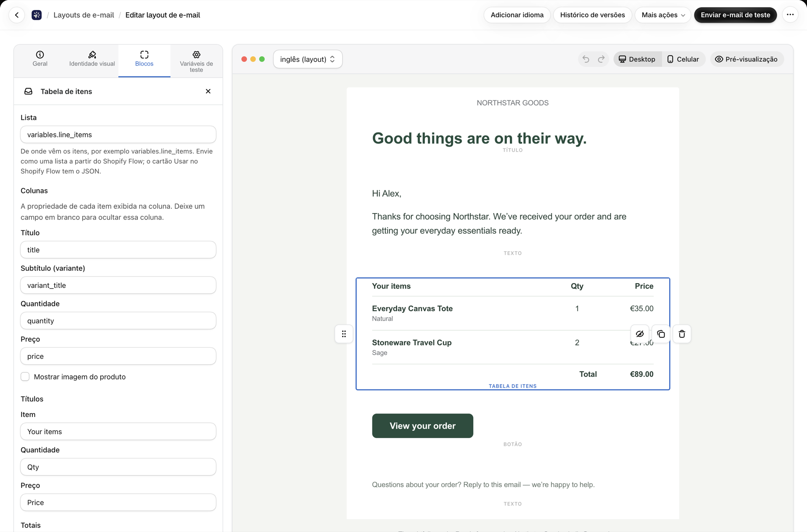Go to Layouts de e-mail breadcrumb

(84, 15)
